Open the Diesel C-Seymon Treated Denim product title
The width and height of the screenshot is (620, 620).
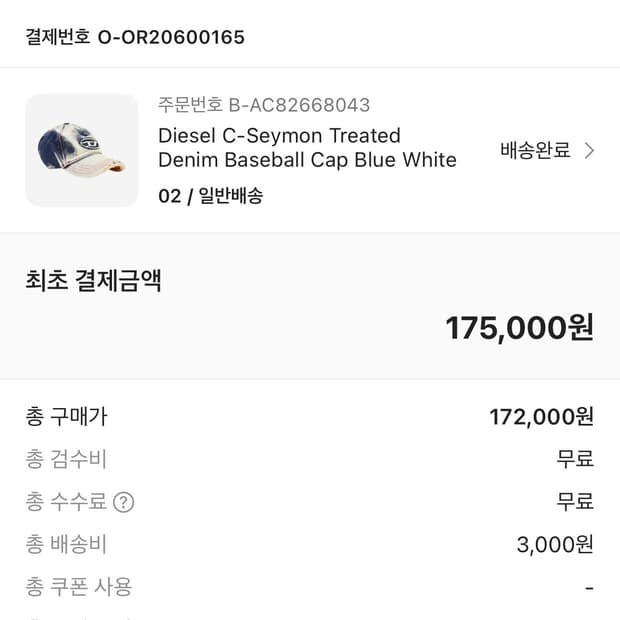coord(307,148)
